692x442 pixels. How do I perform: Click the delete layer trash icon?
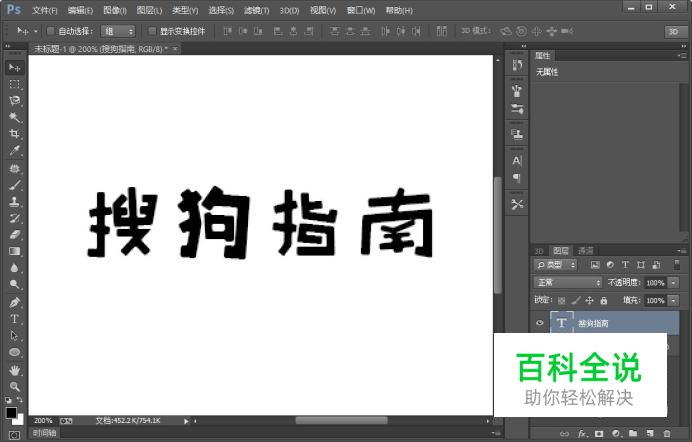click(x=667, y=434)
